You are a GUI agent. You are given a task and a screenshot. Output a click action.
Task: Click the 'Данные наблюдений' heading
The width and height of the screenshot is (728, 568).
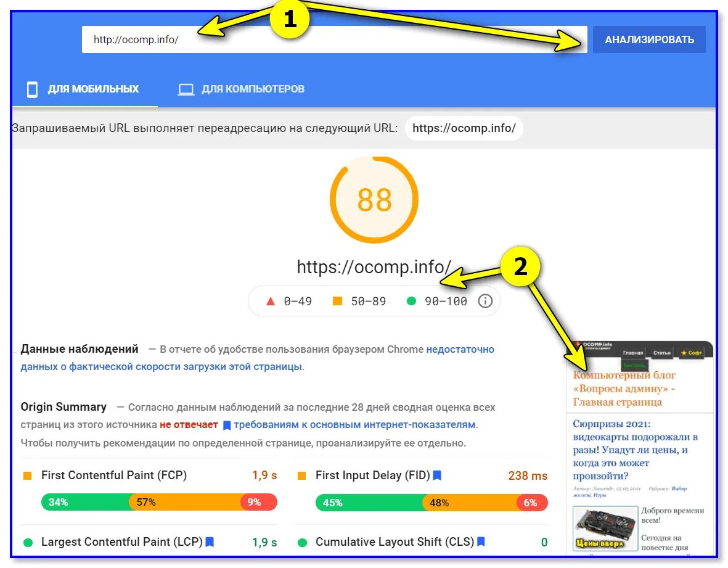tap(80, 349)
